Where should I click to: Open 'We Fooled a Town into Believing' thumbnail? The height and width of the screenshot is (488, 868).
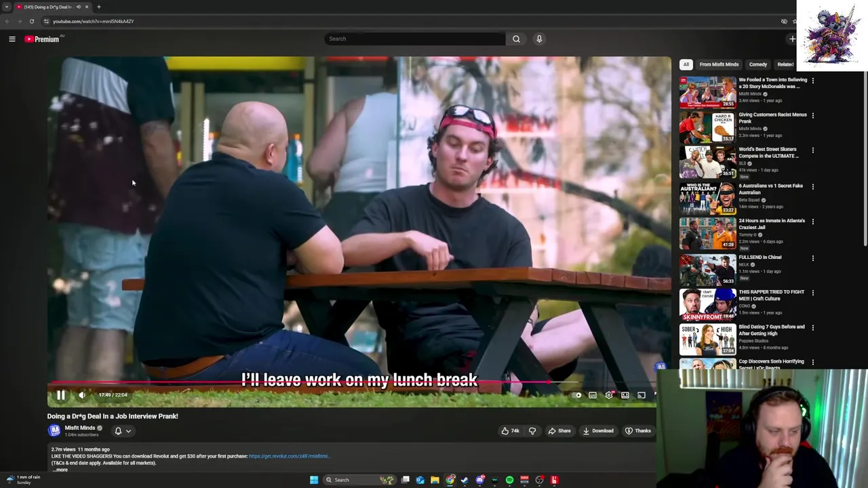(707, 92)
